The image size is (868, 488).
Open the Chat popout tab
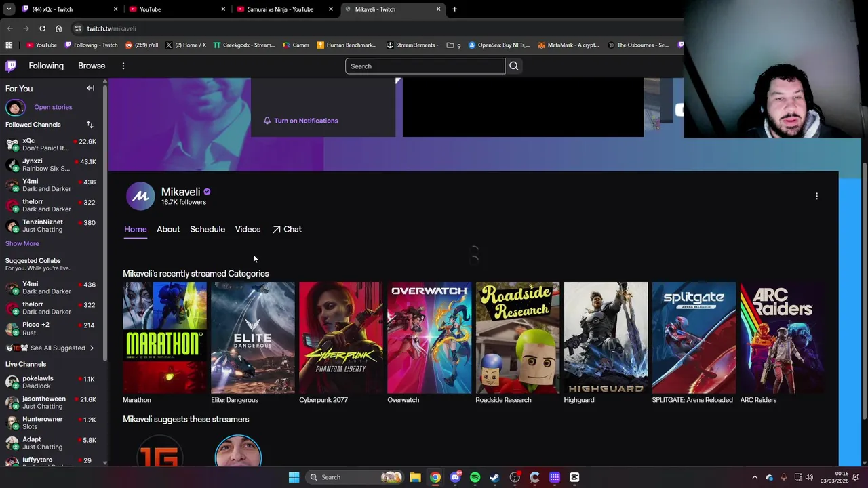point(287,229)
